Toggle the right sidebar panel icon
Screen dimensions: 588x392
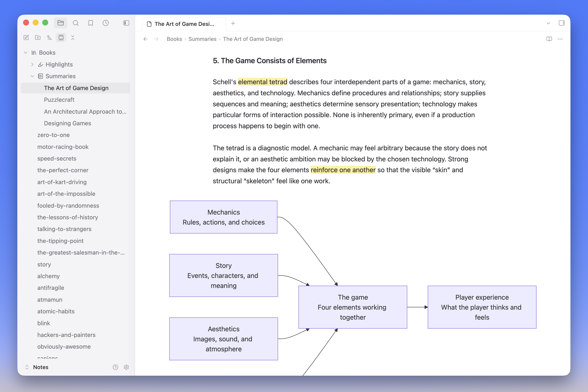562,23
